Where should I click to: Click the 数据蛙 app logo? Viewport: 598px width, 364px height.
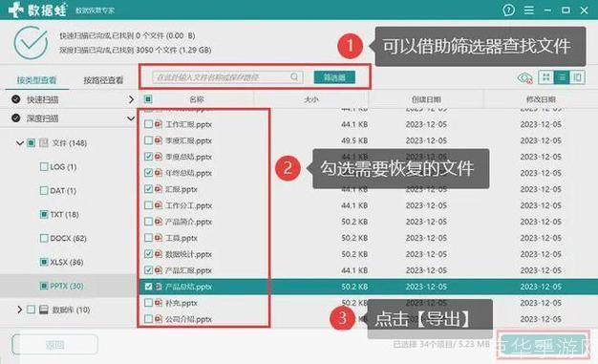pos(37,10)
